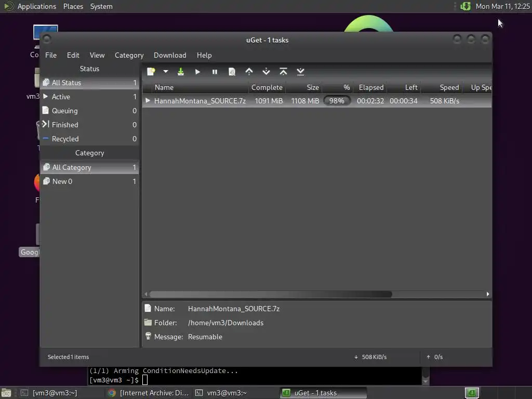This screenshot has height=399, width=532.
Task: Select All Category in sidebar
Action: click(x=89, y=167)
